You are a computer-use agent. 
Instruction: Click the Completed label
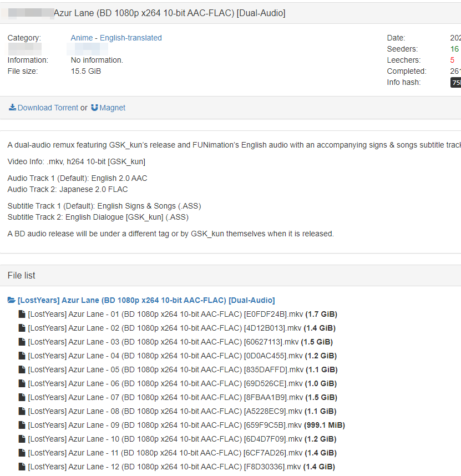pos(407,72)
